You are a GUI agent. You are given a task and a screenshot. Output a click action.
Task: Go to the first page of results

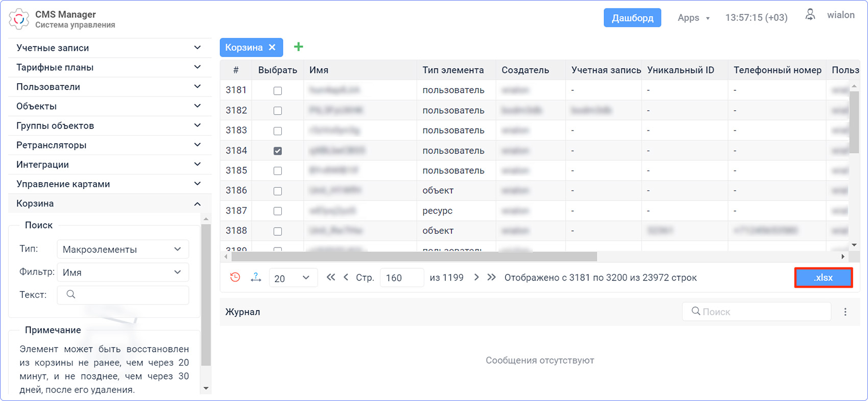331,278
